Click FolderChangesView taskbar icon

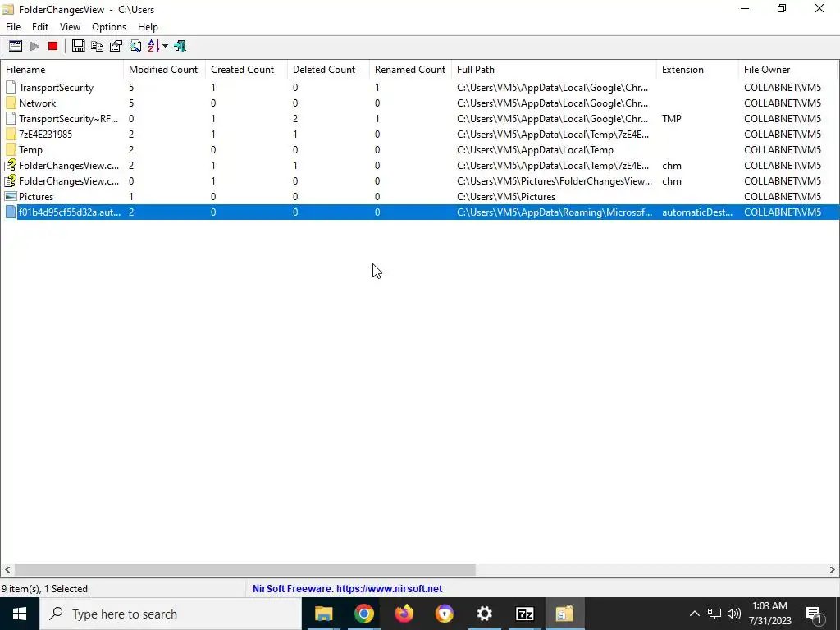point(564,614)
